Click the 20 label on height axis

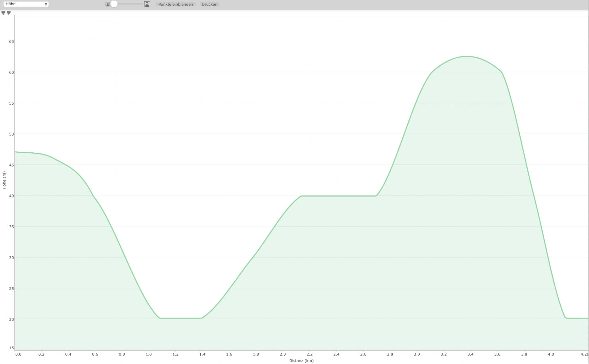pos(11,319)
